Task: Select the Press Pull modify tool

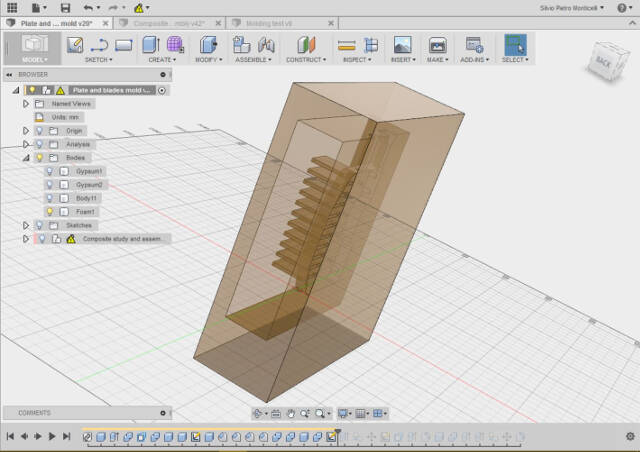Action: 209,45
